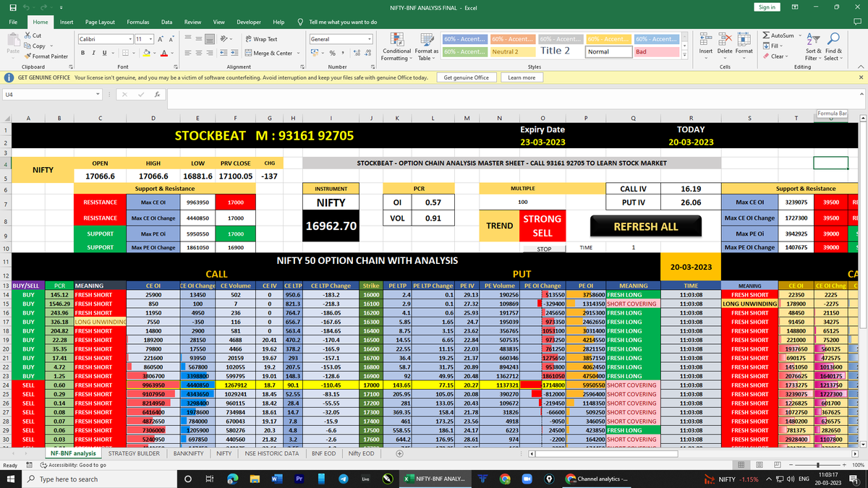
Task: Toggle Wrap Text
Action: point(262,39)
